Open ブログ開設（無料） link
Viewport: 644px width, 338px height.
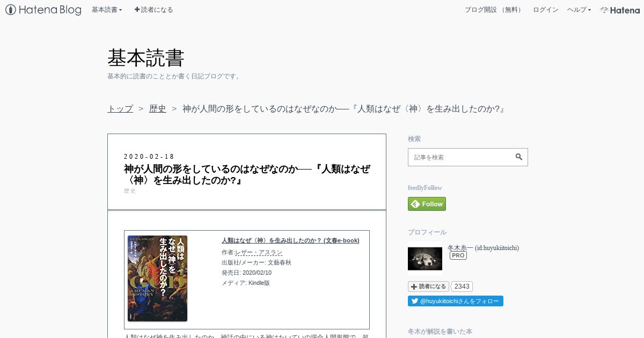(493, 10)
